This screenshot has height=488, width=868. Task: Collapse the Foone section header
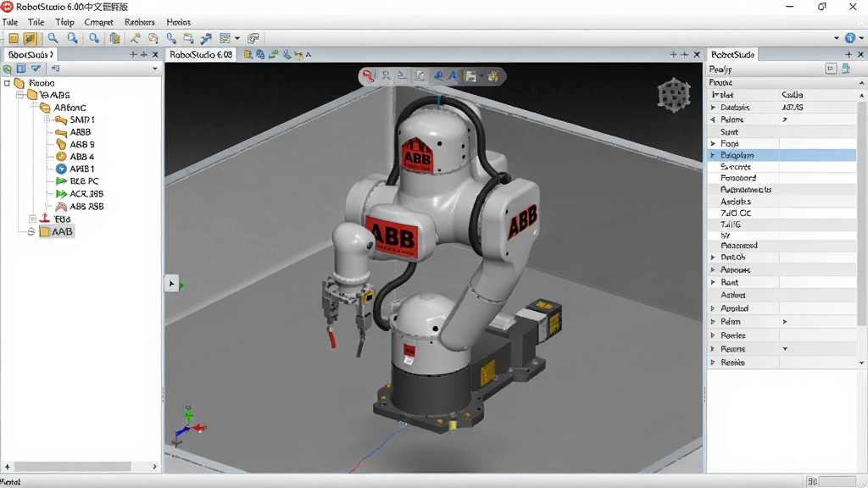click(862, 82)
